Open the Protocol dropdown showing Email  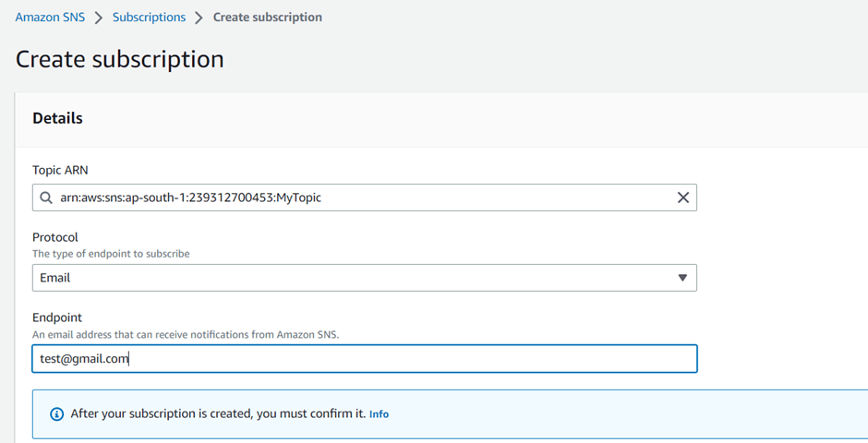[x=351, y=278]
